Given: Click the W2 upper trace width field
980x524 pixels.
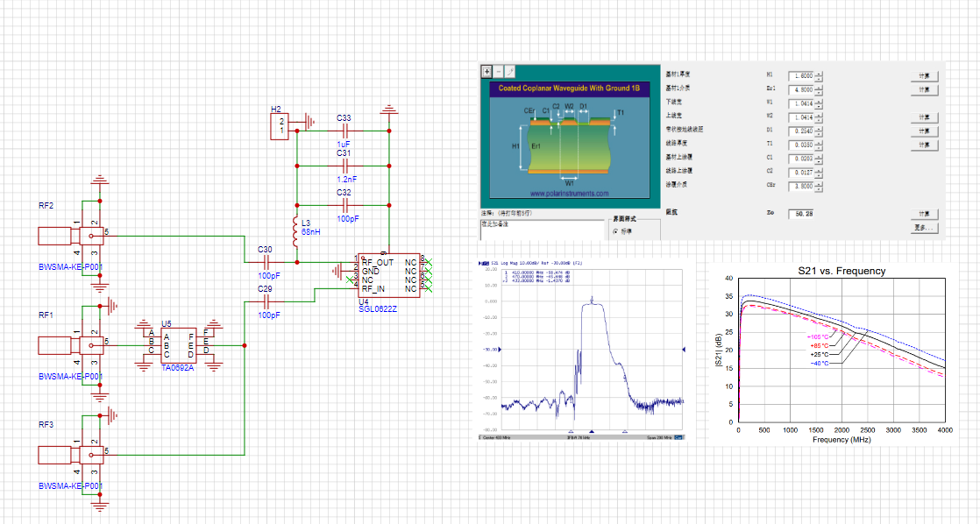Looking at the screenshot, I should 801,117.
